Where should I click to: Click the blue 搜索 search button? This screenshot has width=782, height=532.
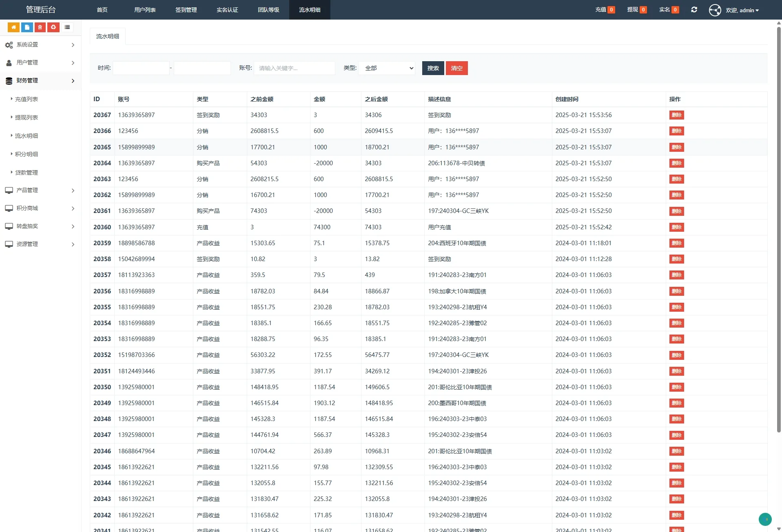(x=433, y=68)
